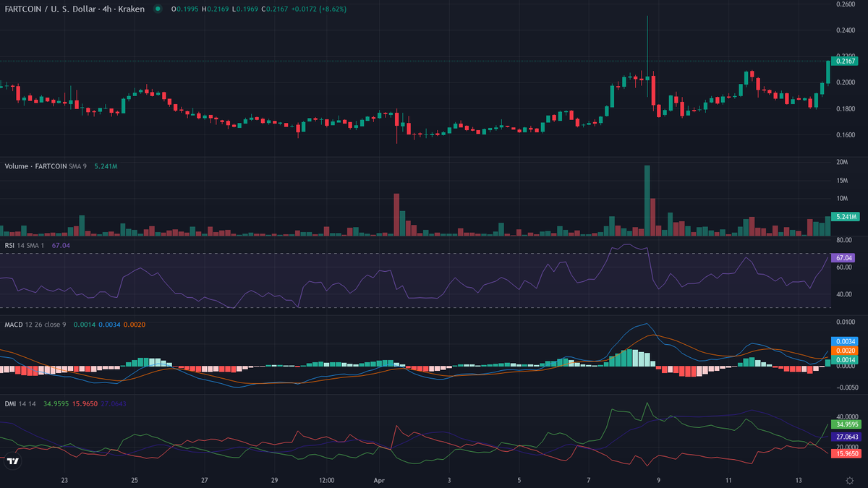Open chart settings gear icon

pyautogui.click(x=849, y=480)
